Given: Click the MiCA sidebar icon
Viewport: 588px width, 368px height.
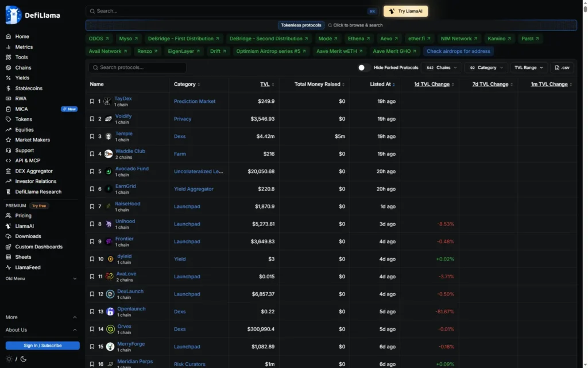Looking at the screenshot, I should pyautogui.click(x=8, y=109).
